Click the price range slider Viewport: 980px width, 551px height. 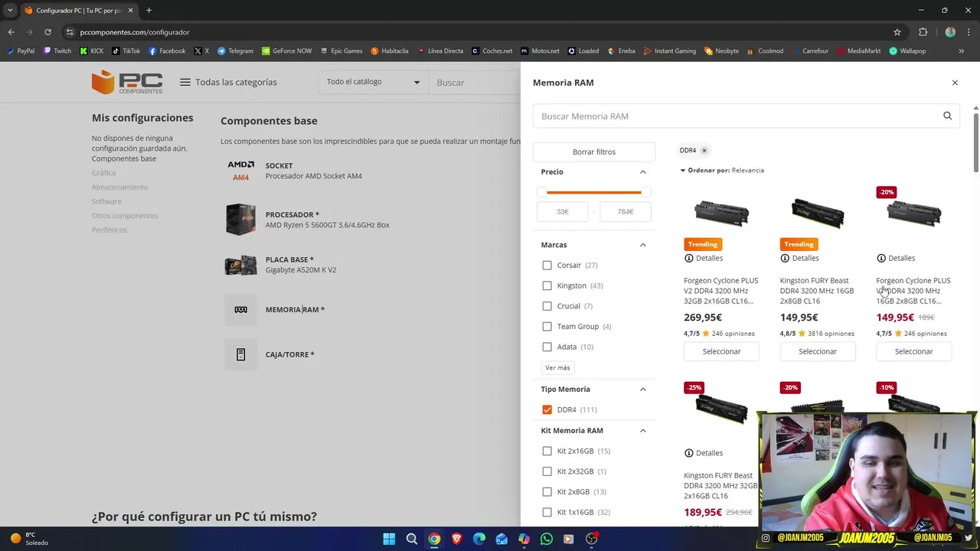[x=594, y=192]
